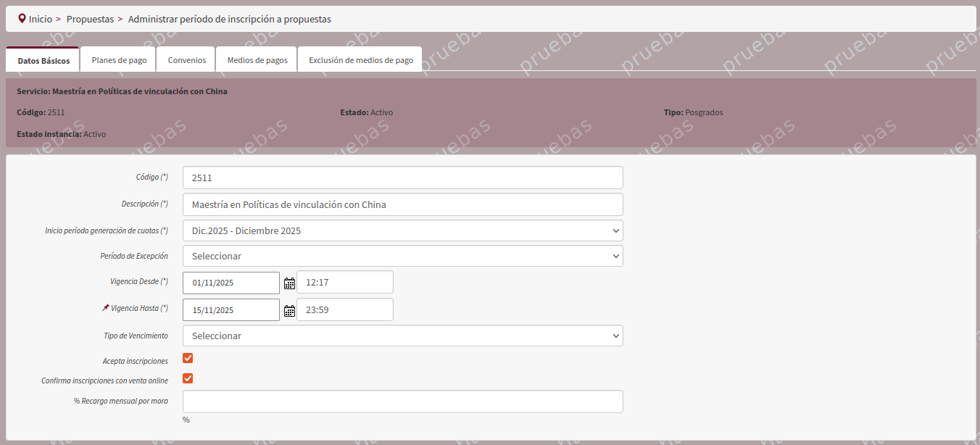Open the Convenios tab
The height and width of the screenshot is (445, 980).
(x=187, y=60)
